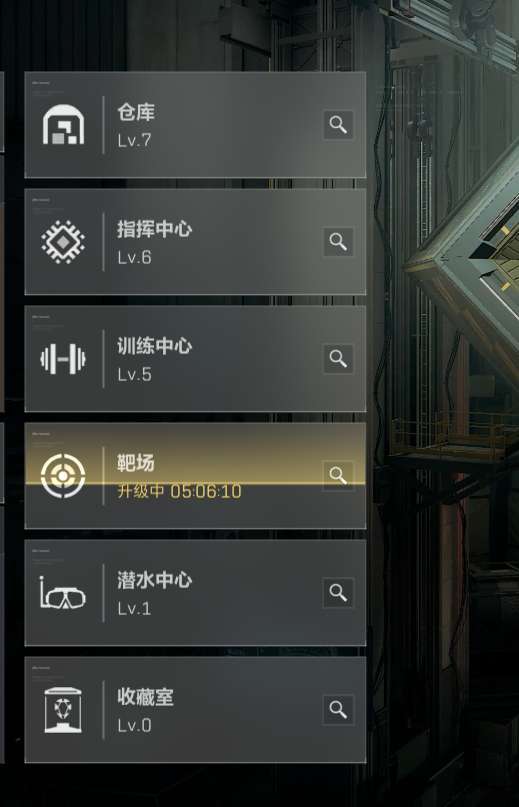View 训练中心 details via magnifier
The height and width of the screenshot is (807, 519).
(x=338, y=359)
